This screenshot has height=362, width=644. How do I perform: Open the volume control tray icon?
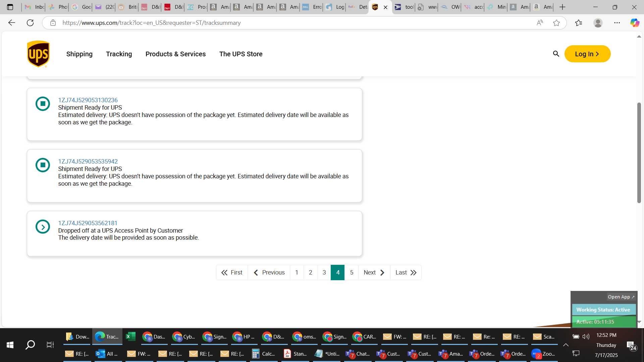586,337
